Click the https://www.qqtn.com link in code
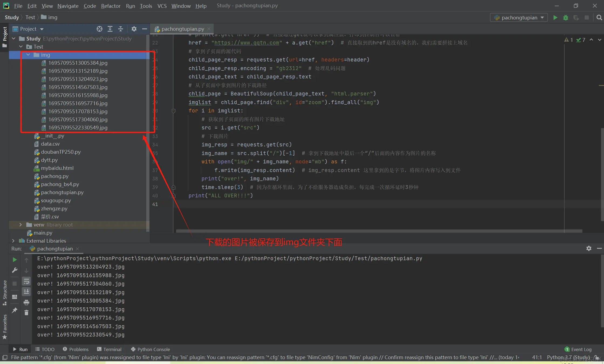The image size is (604, 364). coord(247,43)
